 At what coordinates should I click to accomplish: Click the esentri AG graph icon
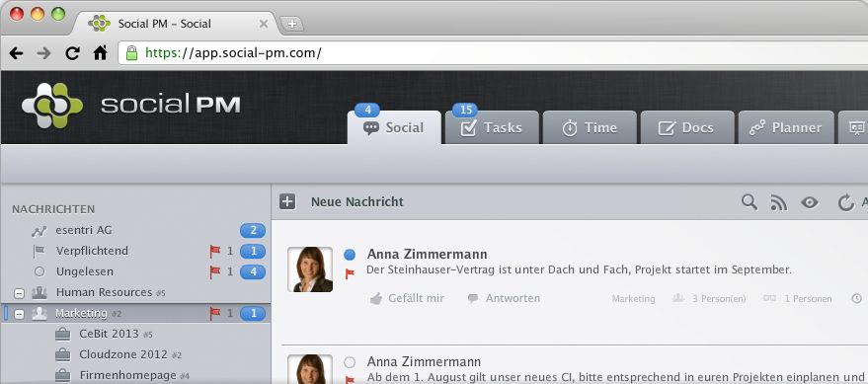point(39,231)
